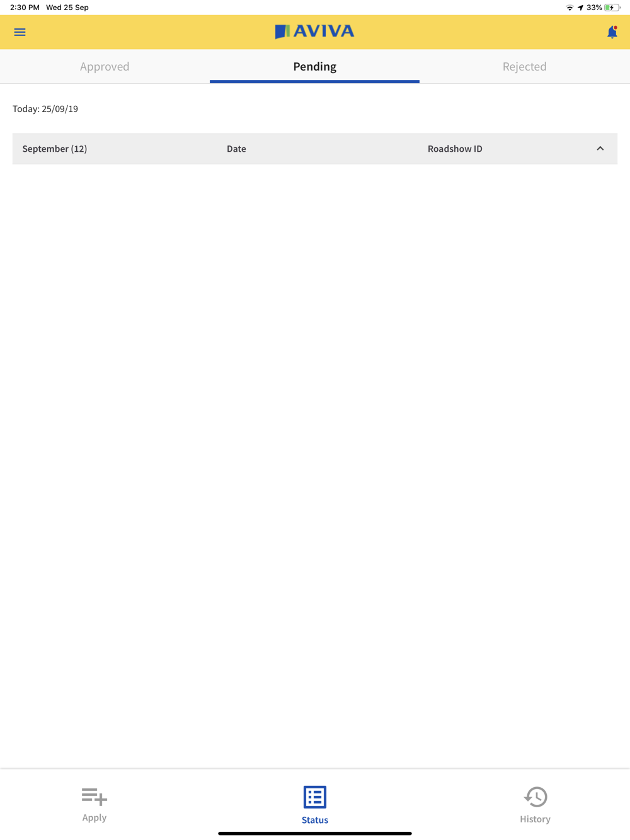Tap the Date column header
Image resolution: width=630 pixels, height=840 pixels.
pyautogui.click(x=236, y=149)
